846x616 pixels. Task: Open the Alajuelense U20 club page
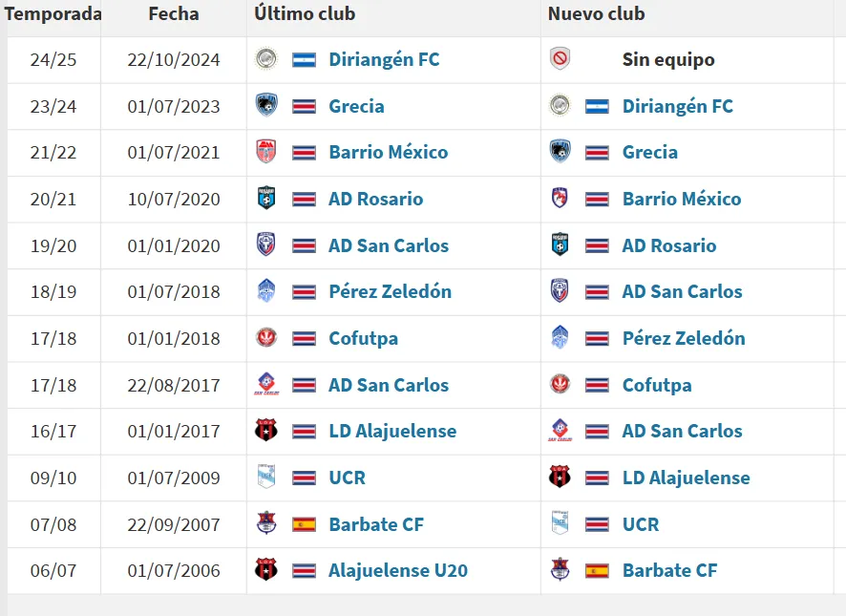coord(399,570)
